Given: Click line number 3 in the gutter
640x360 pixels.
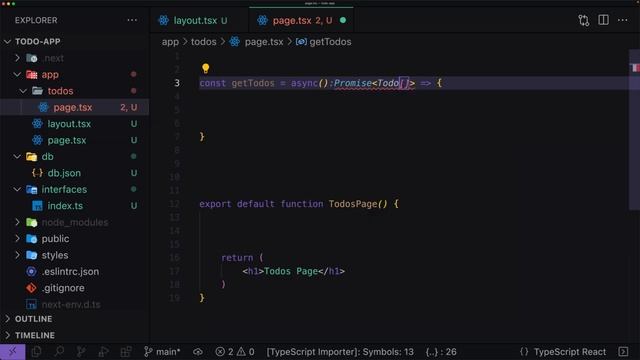Looking at the screenshot, I should click(177, 83).
